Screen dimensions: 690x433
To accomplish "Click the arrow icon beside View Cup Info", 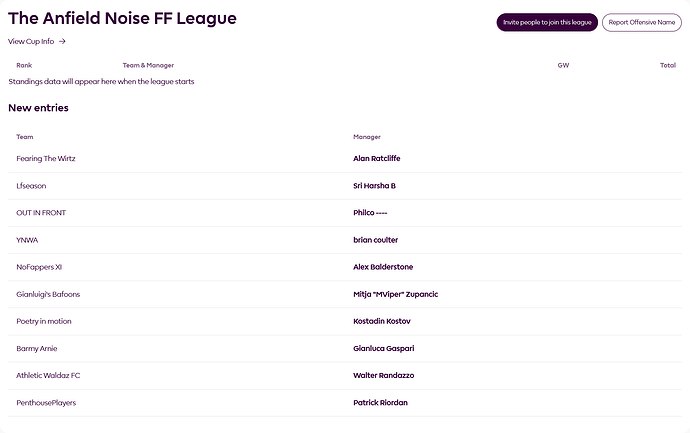I will pyautogui.click(x=62, y=41).
